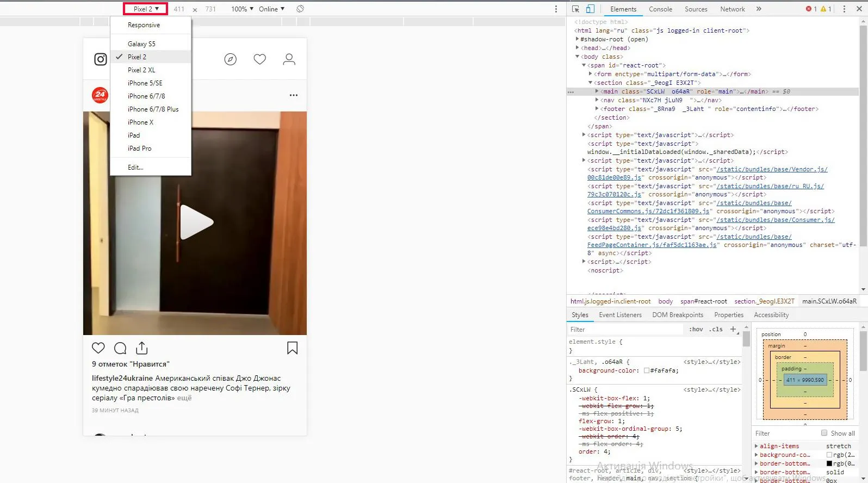
Task: Click the red error count icon
Action: click(x=809, y=9)
